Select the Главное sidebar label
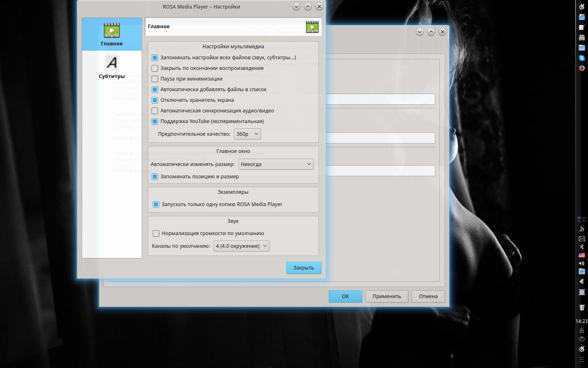The image size is (588, 368). click(112, 44)
